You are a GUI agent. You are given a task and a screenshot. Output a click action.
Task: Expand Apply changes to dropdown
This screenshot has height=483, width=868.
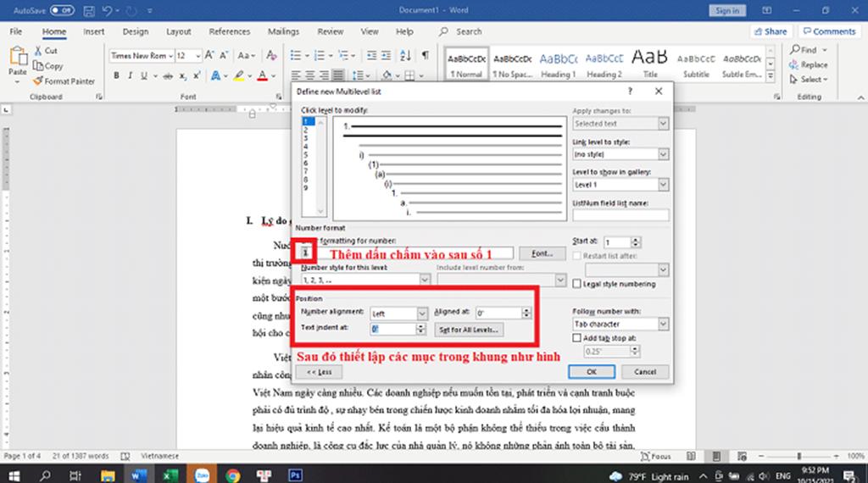pyautogui.click(x=663, y=124)
